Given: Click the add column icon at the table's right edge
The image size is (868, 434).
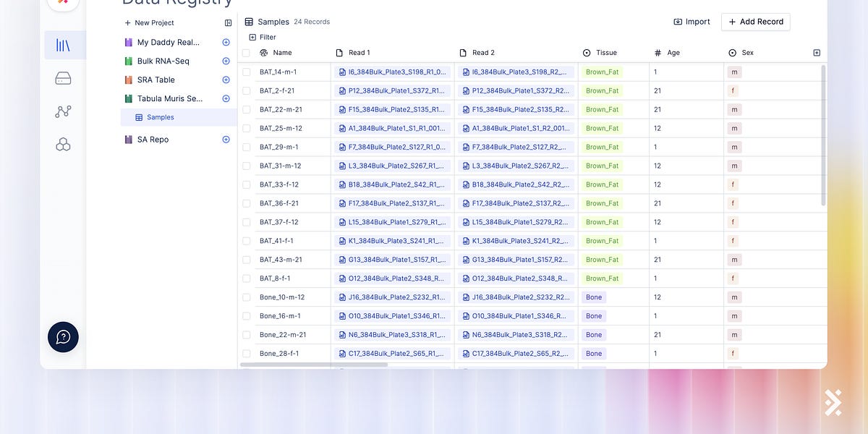Looking at the screenshot, I should tap(816, 52).
